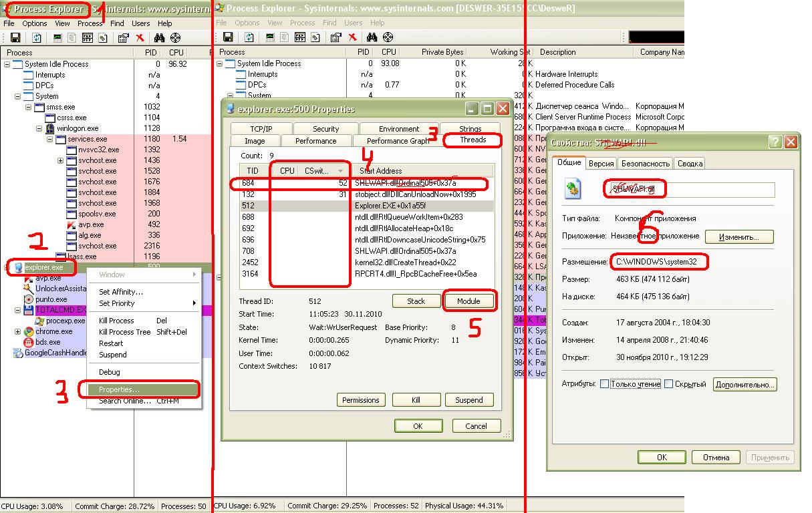Click Save icon in middle window toolbar

(x=228, y=37)
